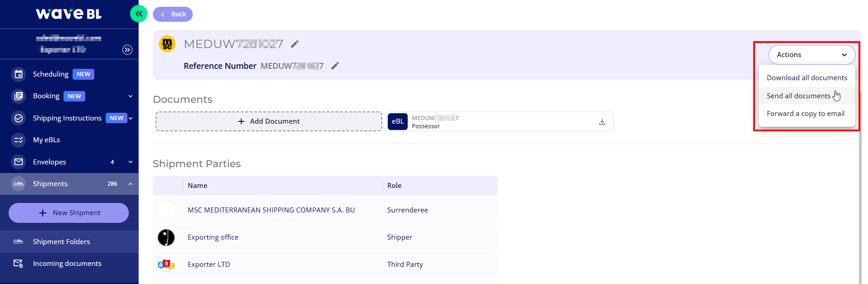Click the eBL badge on document card

(x=398, y=121)
